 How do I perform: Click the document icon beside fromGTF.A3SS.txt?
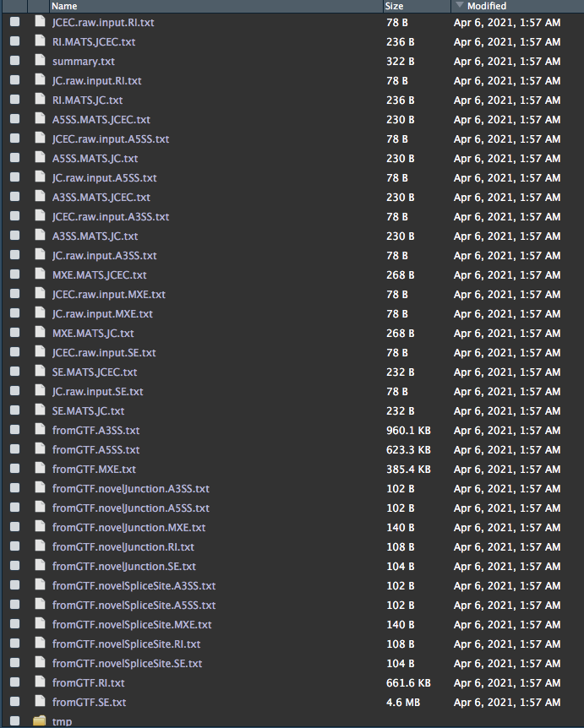[x=40, y=430]
